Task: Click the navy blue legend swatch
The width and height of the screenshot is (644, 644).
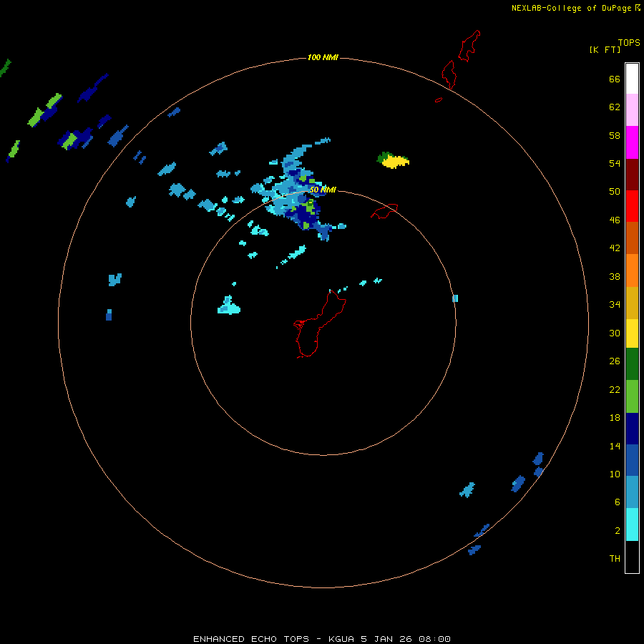Action: (632, 429)
